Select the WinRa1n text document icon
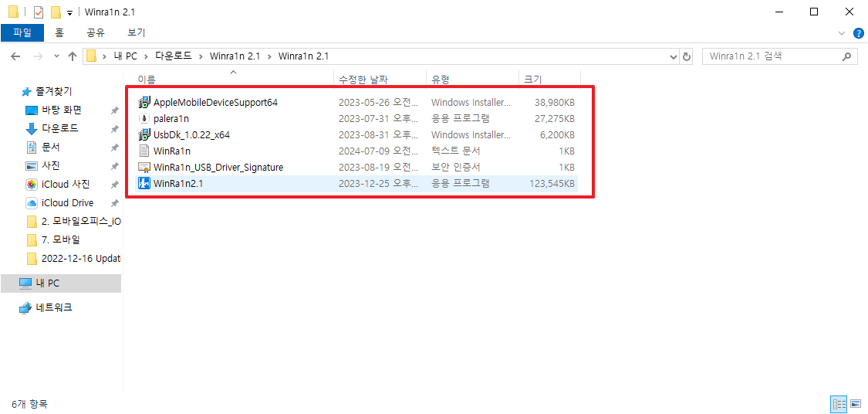Image resolution: width=868 pixels, height=414 pixels. [144, 151]
